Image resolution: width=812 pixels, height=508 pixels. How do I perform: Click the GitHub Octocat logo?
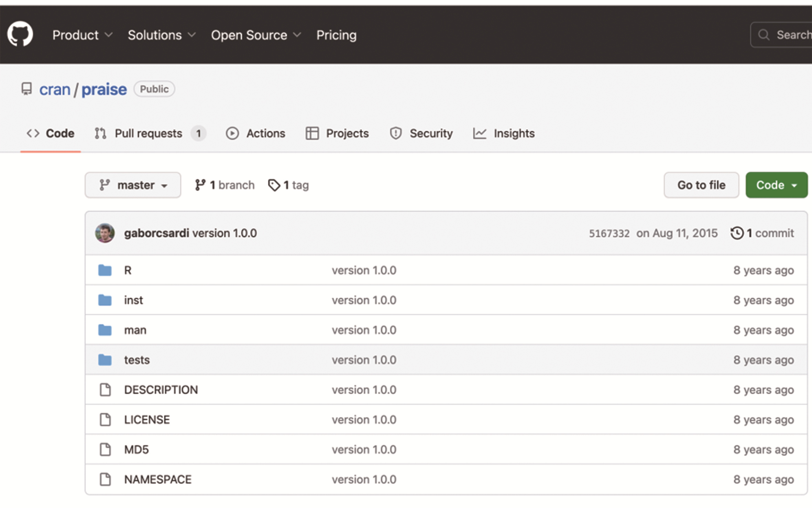[x=20, y=34]
